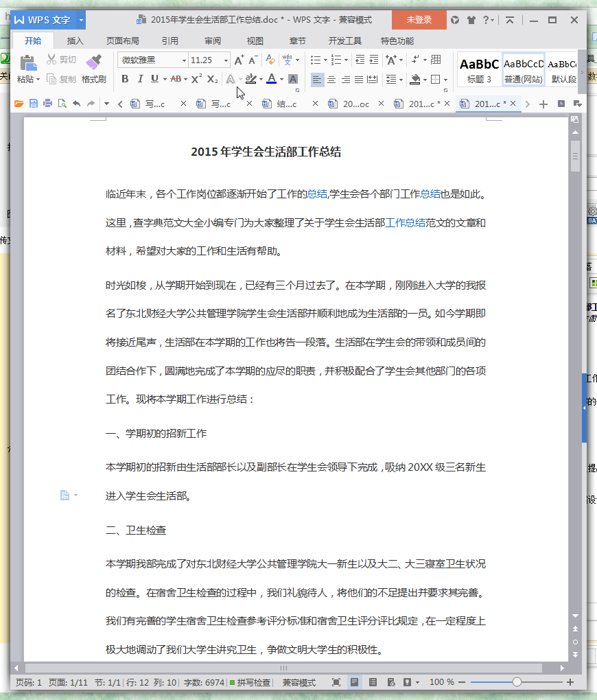The height and width of the screenshot is (700, 597).
Task: Toggle page layout view in status bar
Action: [x=355, y=682]
